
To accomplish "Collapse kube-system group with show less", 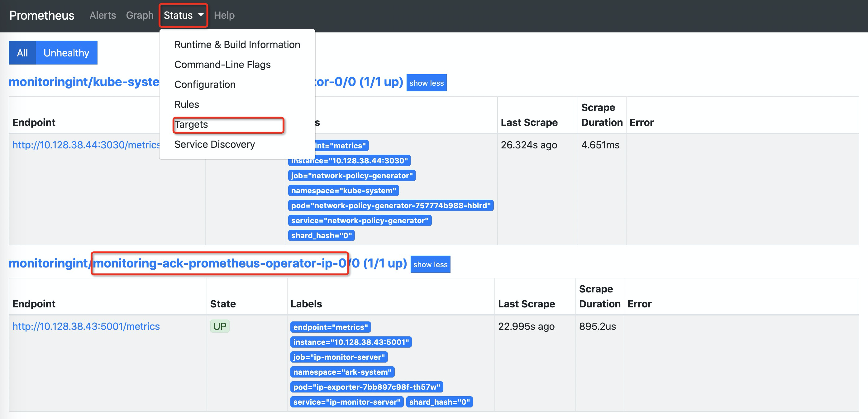I will point(426,83).
